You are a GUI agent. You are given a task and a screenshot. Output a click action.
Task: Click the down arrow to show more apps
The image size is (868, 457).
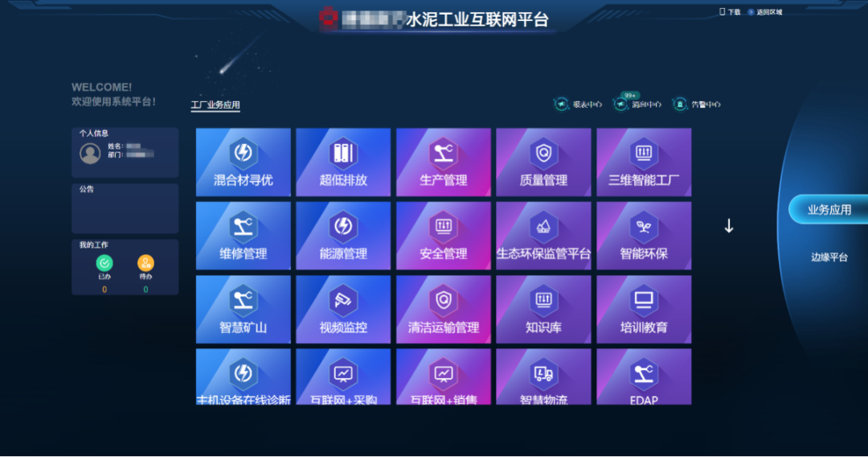[x=729, y=226]
